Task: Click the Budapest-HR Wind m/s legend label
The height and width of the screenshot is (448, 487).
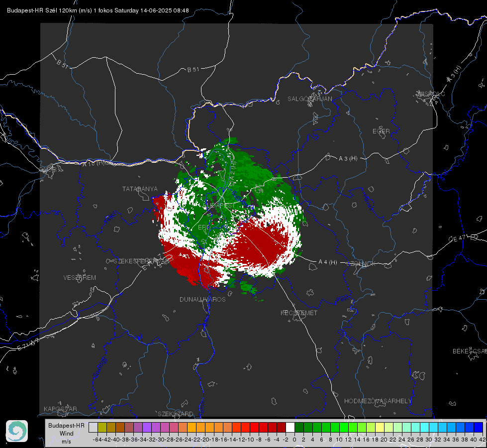Action: [67, 434]
